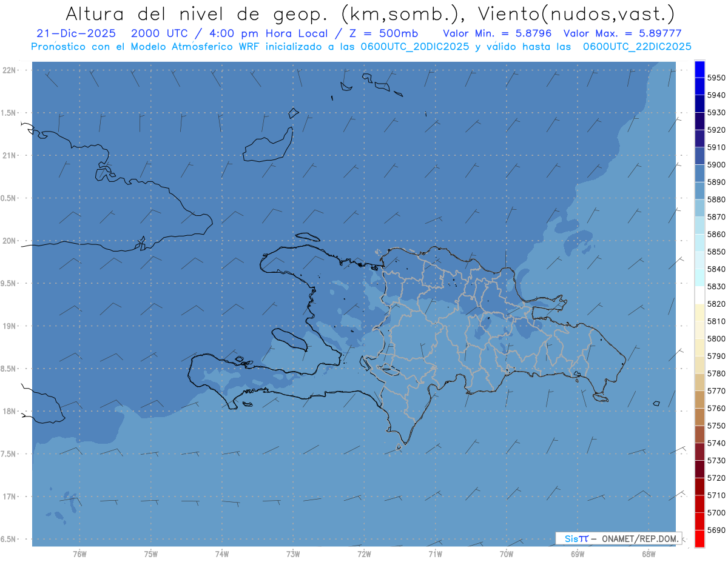Click the '5780' colorbar value
The width and height of the screenshot is (728, 562).
[x=716, y=373]
